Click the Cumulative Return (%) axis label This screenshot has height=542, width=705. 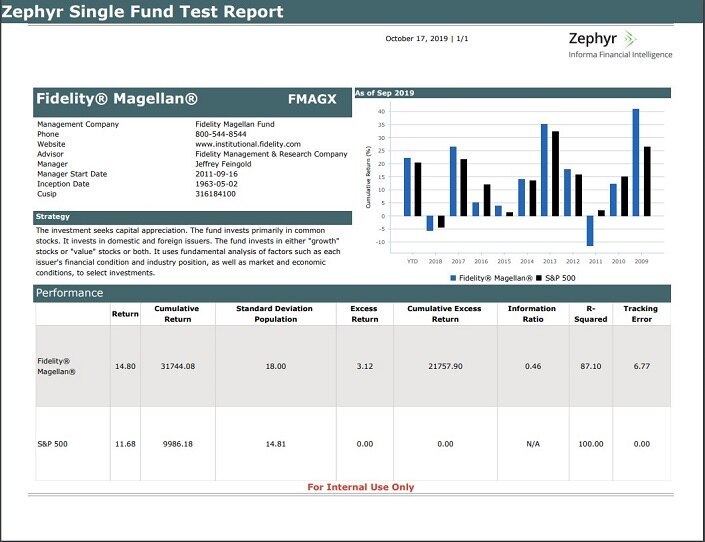(368, 177)
